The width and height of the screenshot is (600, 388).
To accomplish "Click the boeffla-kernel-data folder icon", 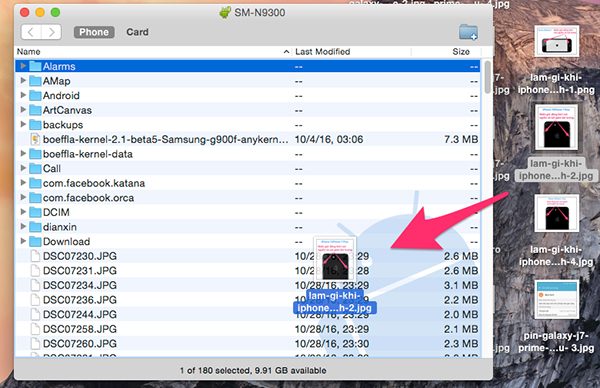I will coord(35,154).
